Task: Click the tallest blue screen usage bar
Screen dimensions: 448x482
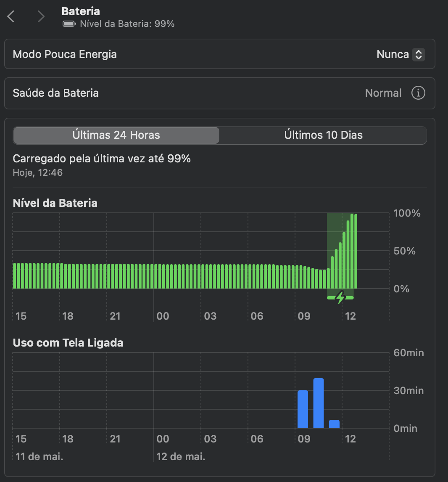Action: pyautogui.click(x=319, y=403)
